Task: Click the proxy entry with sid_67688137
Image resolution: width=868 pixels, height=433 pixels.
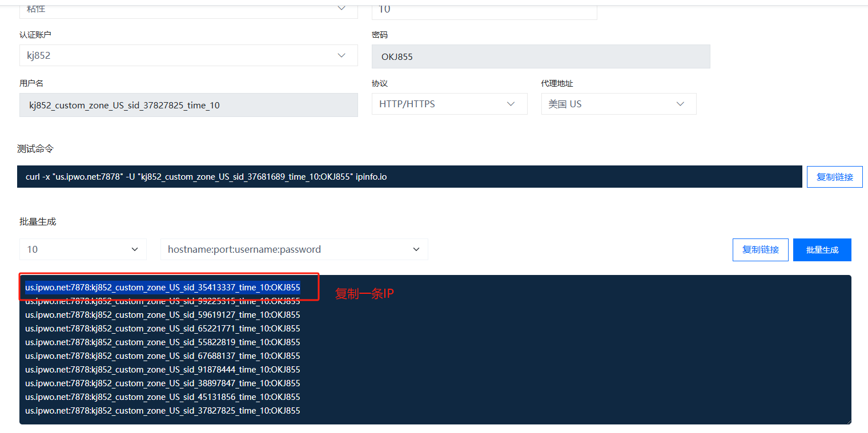Action: [x=163, y=356]
